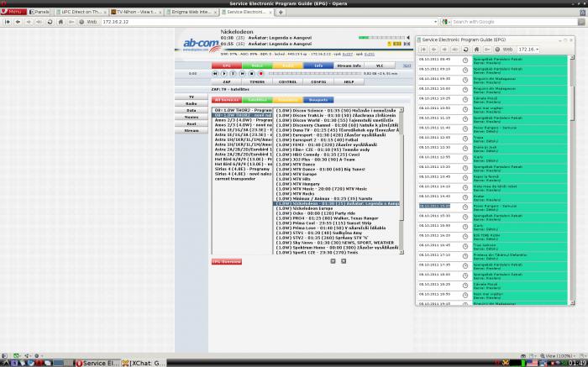Open the blue Info button

pyautogui.click(x=318, y=66)
